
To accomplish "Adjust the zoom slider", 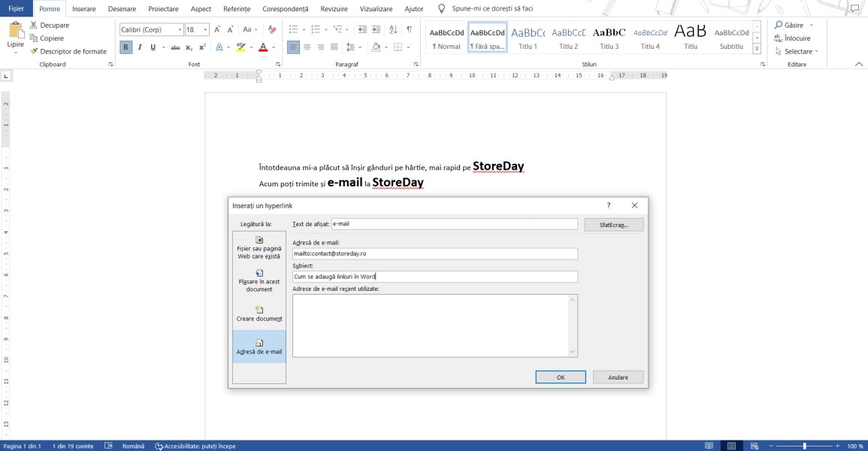I will pyautogui.click(x=804, y=446).
